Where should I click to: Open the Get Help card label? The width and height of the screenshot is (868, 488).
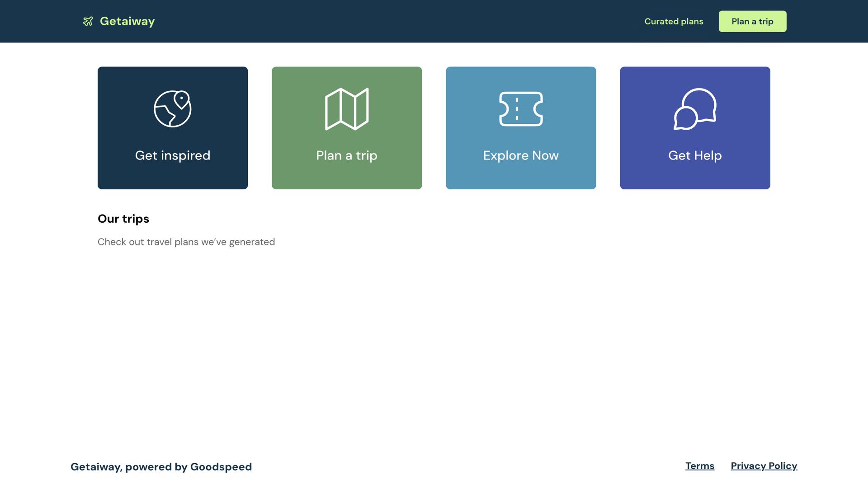[695, 155]
